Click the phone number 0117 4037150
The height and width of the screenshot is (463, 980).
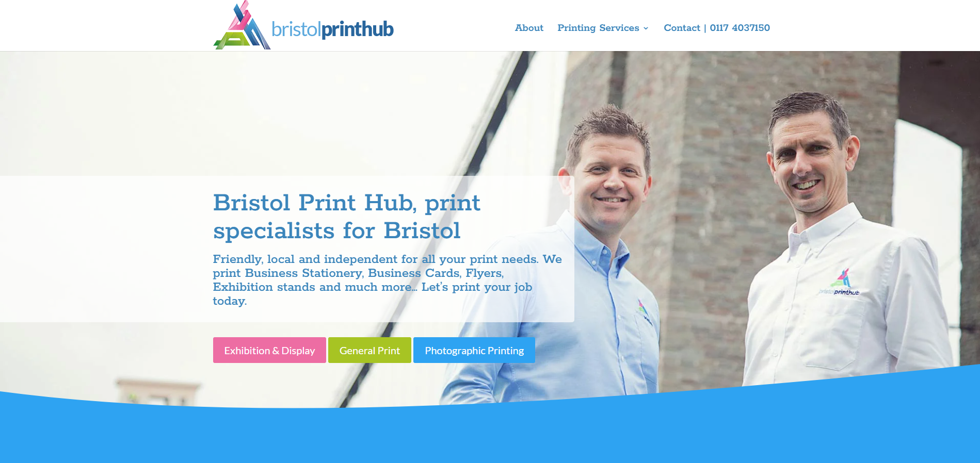(740, 28)
